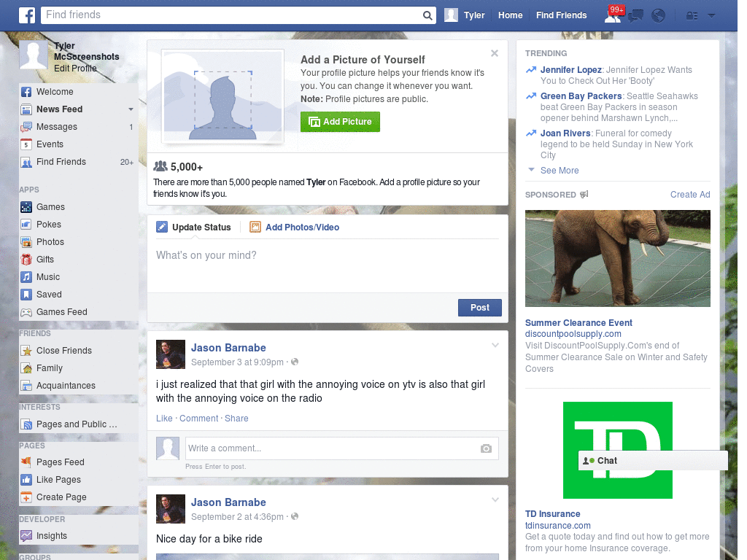Expand trending with See More
Screen dimensions: 747x560
coord(560,171)
